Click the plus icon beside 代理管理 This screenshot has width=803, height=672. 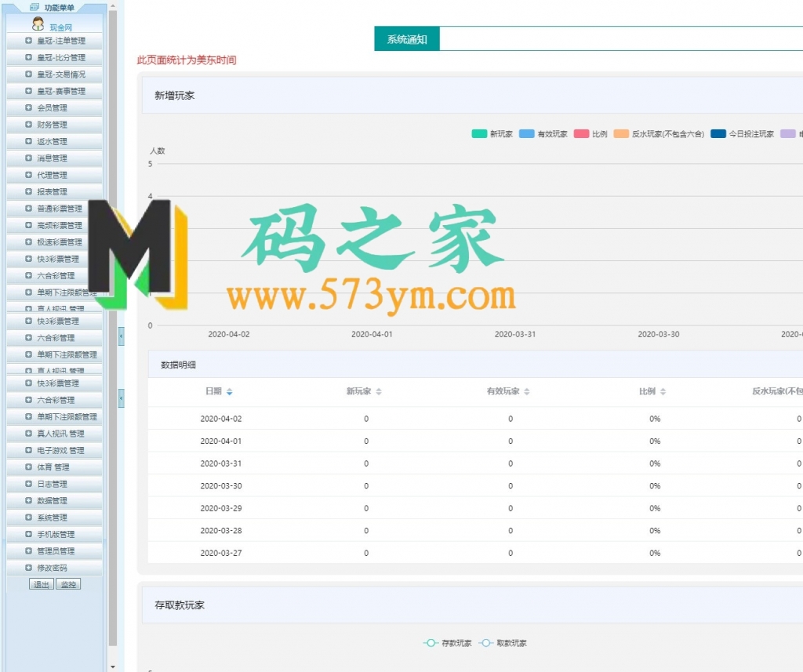coord(29,175)
